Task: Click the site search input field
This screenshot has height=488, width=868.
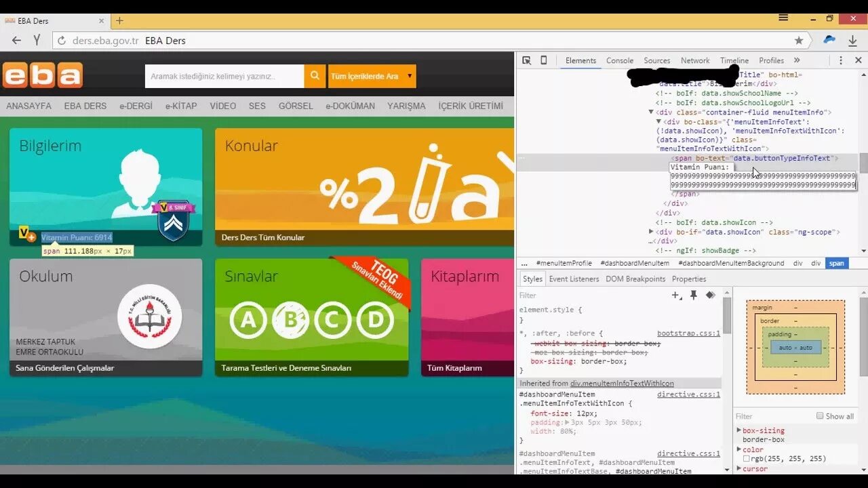Action: 224,76
